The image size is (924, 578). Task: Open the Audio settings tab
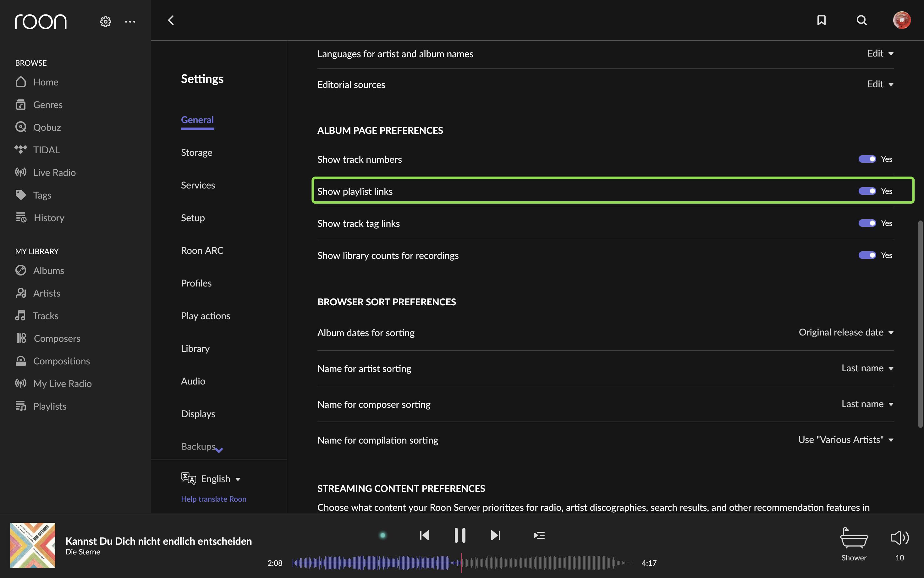[x=193, y=381]
